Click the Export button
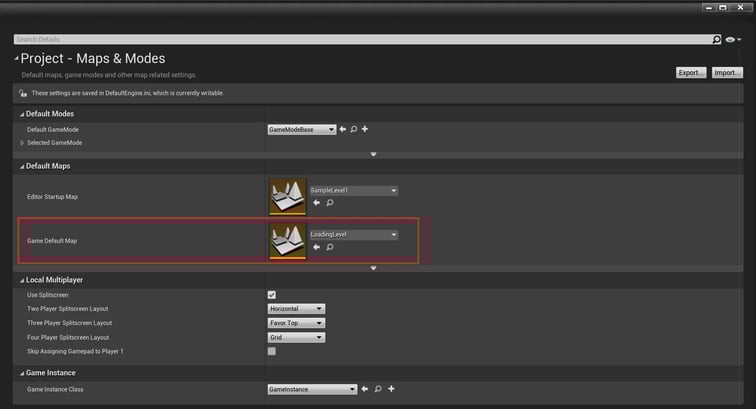Viewport: 756px width, 409px height. pos(690,73)
